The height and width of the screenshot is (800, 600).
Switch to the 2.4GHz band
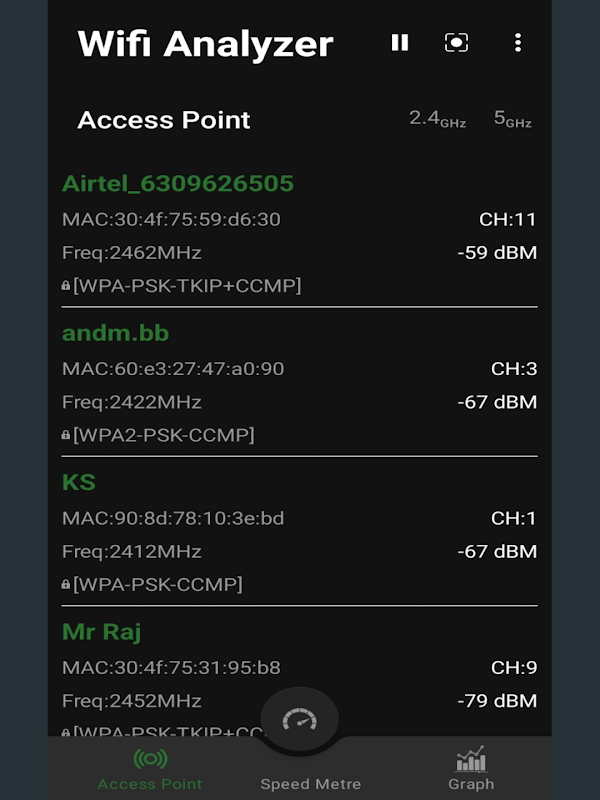[x=437, y=119]
